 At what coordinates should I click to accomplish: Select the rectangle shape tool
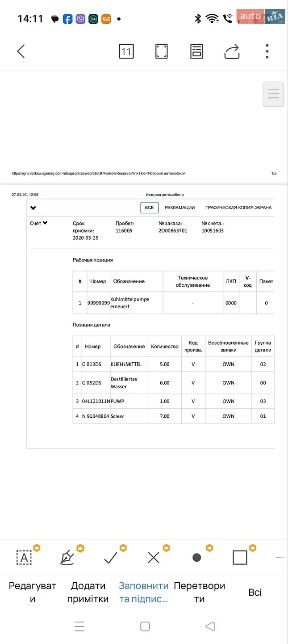240,557
